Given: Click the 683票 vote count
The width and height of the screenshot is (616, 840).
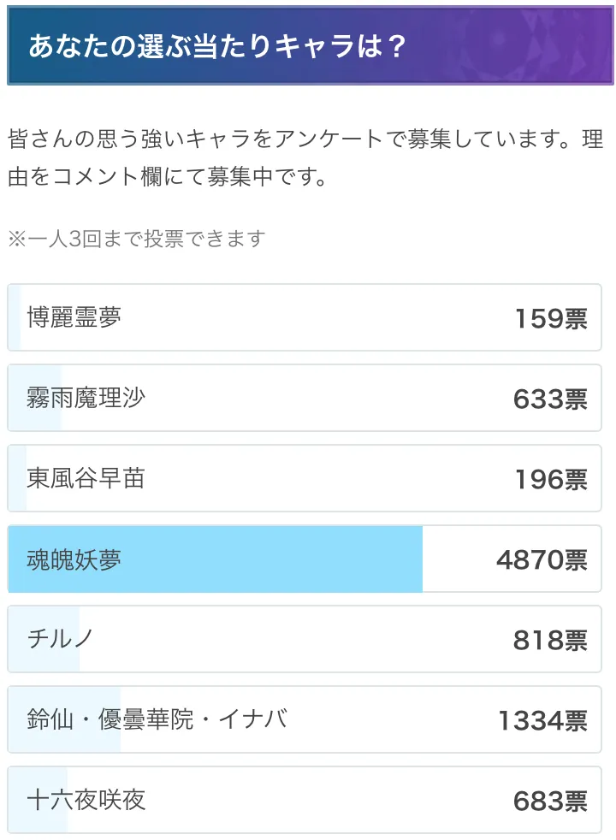Looking at the screenshot, I should click(x=550, y=801).
